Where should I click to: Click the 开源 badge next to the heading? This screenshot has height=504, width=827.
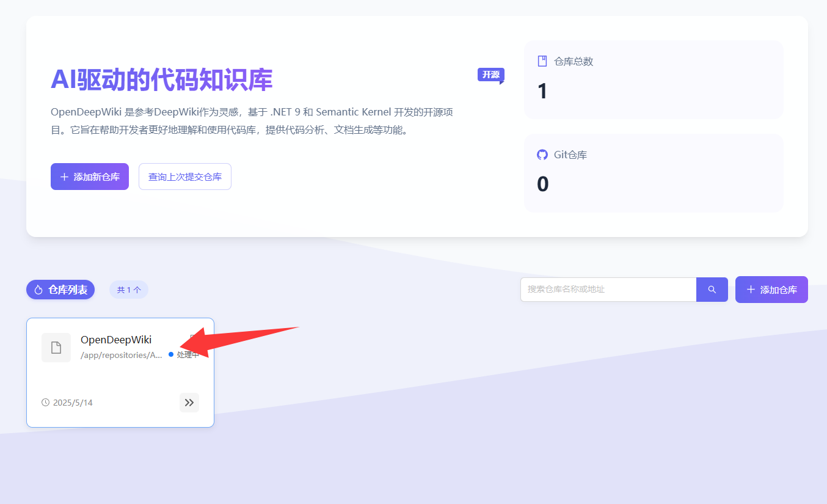[490, 75]
